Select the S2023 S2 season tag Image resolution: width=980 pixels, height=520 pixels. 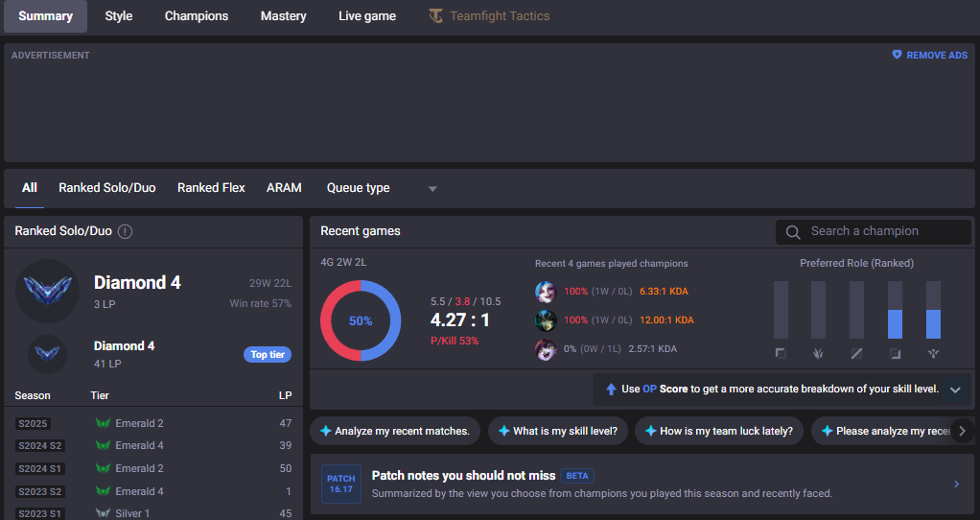pos(40,492)
